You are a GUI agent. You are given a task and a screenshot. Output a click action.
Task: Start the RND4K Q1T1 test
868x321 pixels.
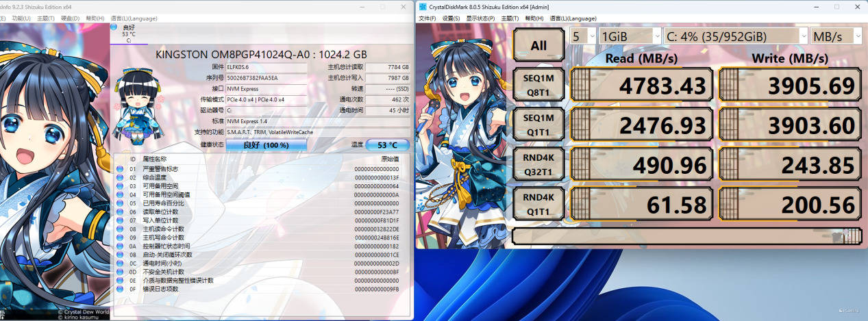539,204
